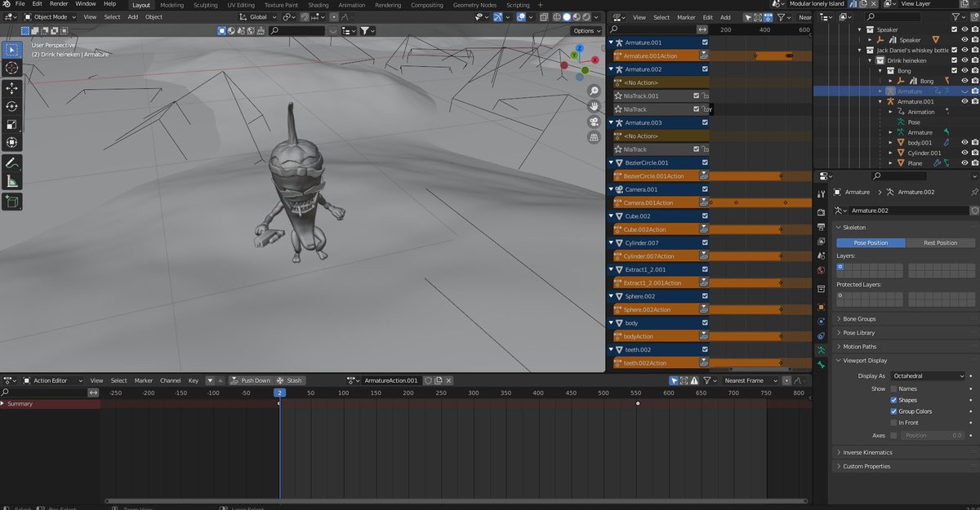This screenshot has width=980, height=510.
Task: Edit the Armature.002 name field
Action: (x=908, y=211)
